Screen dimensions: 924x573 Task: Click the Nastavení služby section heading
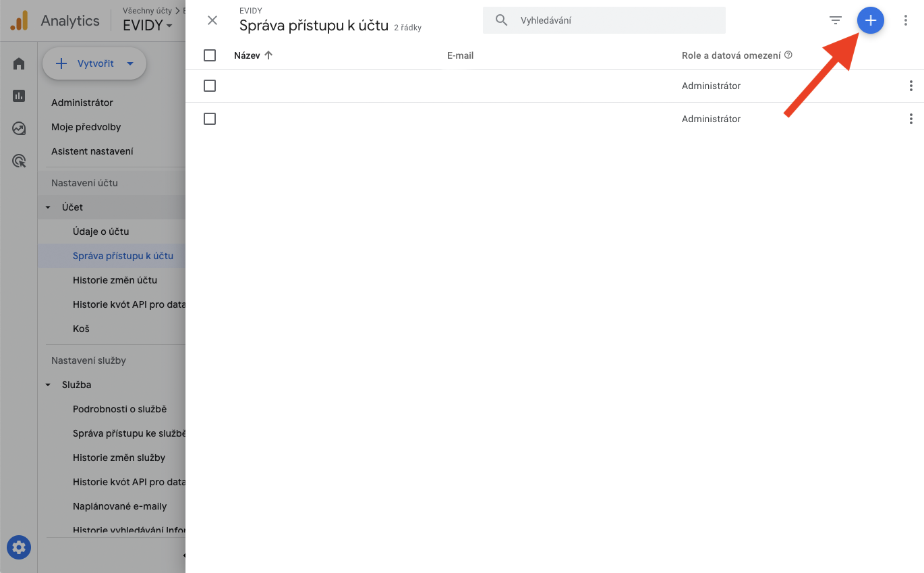tap(89, 360)
